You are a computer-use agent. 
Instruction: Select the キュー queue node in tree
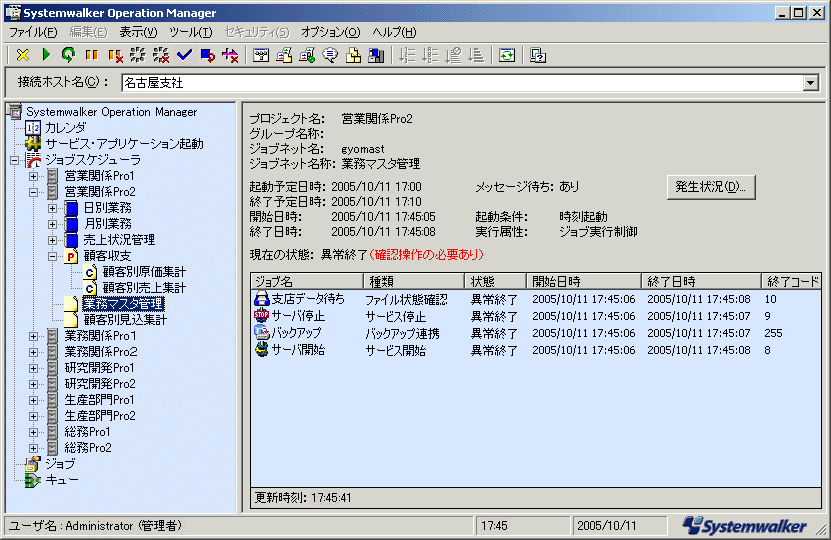(x=62, y=480)
